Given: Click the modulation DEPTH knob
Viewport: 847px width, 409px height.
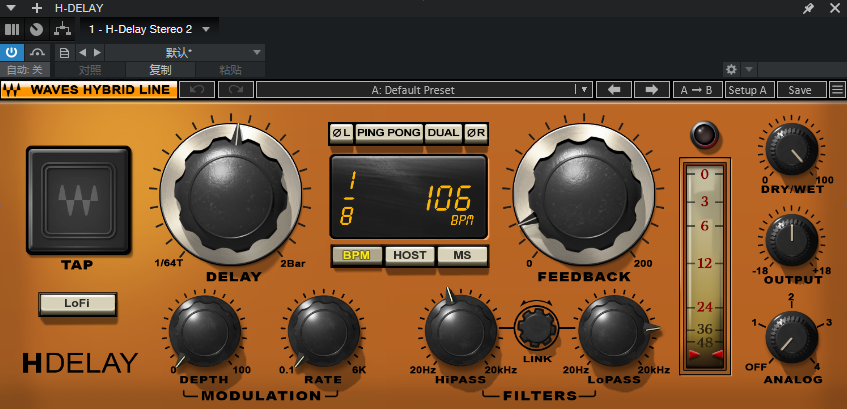Looking at the screenshot, I should (x=205, y=331).
